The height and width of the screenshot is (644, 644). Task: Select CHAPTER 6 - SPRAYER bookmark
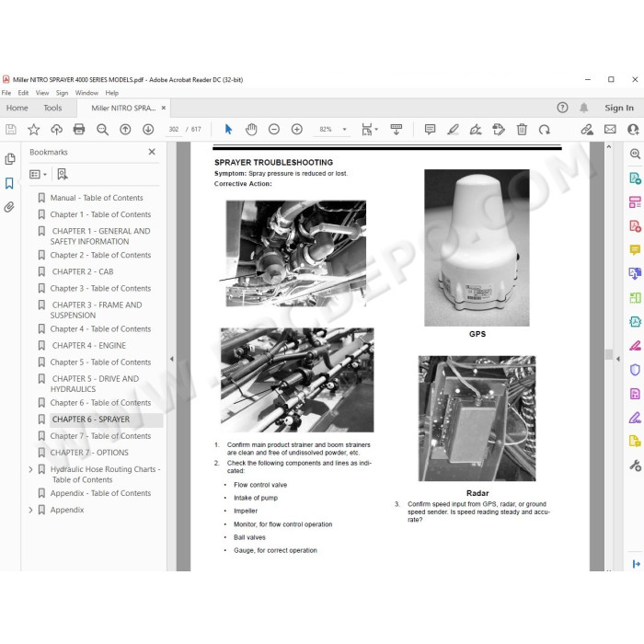point(91,420)
